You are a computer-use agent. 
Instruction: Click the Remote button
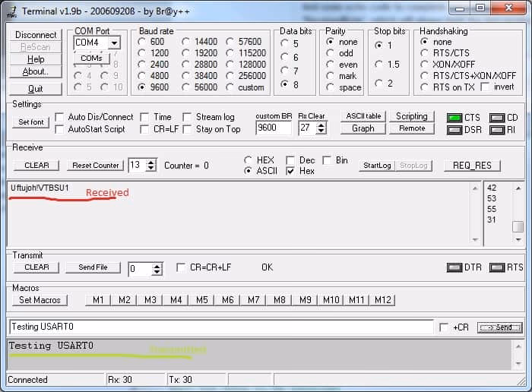[x=412, y=128]
